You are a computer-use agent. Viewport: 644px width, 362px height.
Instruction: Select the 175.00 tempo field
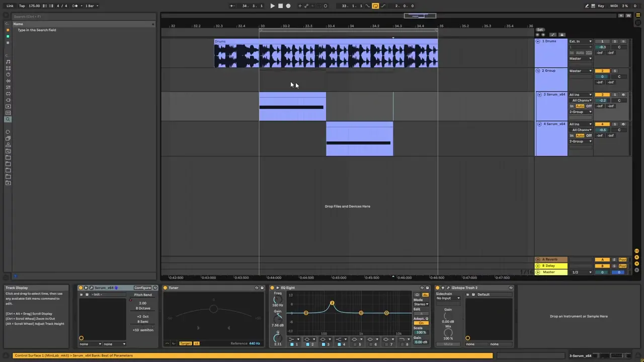click(x=34, y=6)
